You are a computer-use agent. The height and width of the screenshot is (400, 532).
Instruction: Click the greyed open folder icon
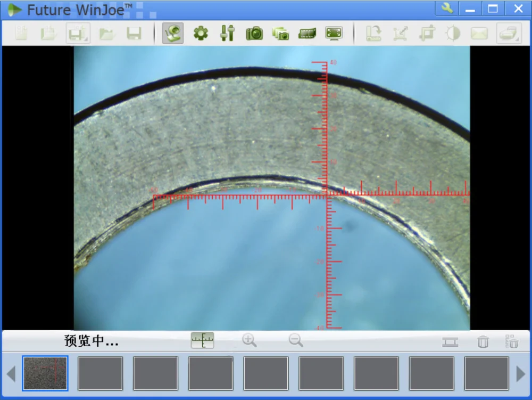pyautogui.click(x=106, y=33)
